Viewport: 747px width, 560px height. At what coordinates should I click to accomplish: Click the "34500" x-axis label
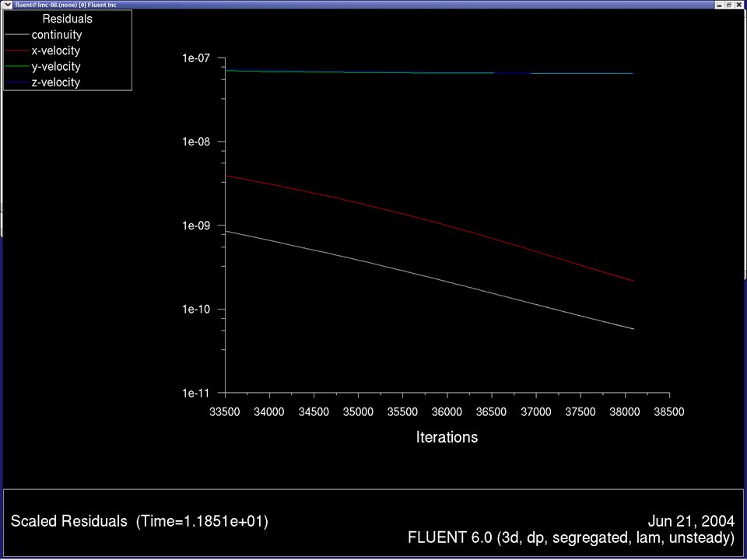tap(314, 412)
